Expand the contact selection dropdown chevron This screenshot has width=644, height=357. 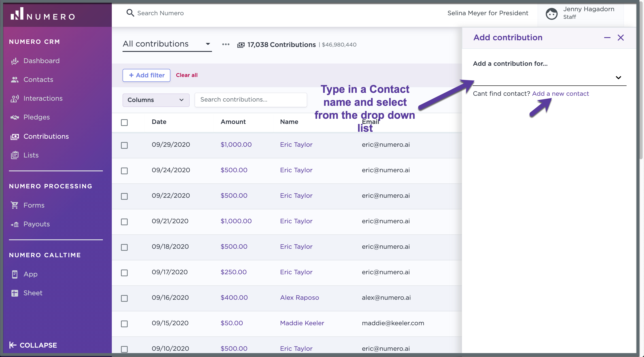[618, 78]
